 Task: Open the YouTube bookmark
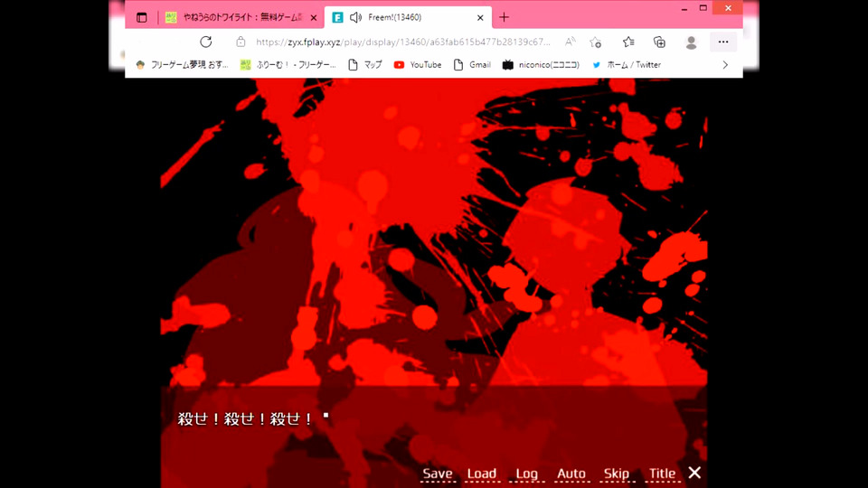(418, 65)
